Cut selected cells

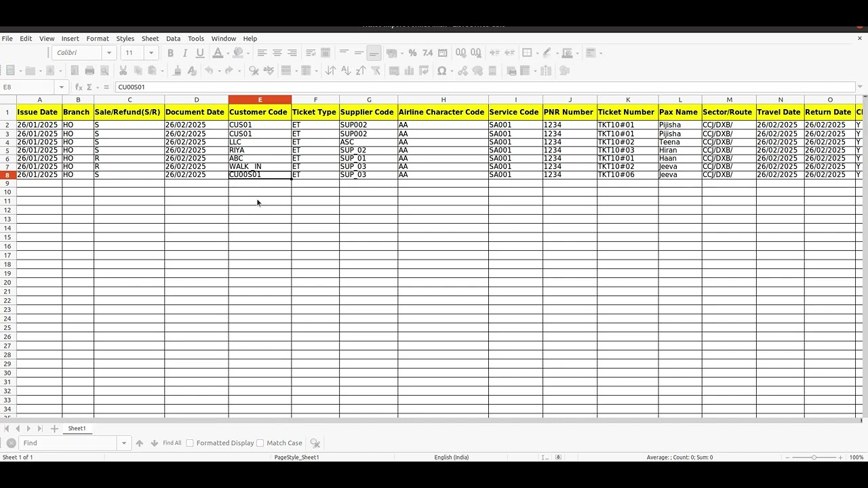click(123, 70)
